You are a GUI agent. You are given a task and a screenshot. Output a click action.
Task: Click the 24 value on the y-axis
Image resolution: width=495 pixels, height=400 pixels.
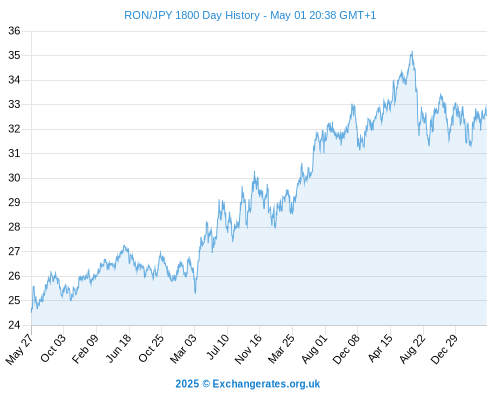(14, 325)
